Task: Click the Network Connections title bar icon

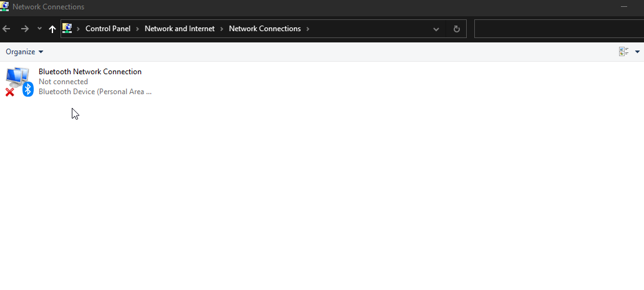Action: pyautogui.click(x=4, y=6)
